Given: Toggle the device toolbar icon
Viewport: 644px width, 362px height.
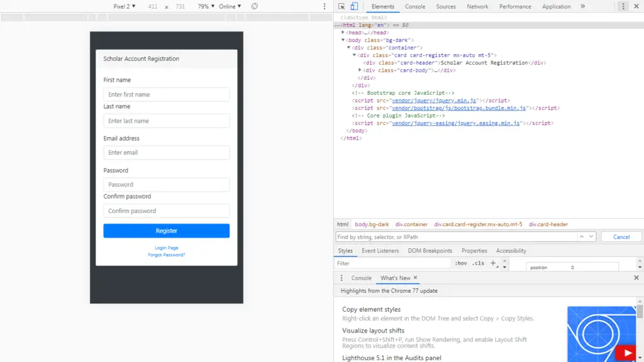Looking at the screenshot, I should [x=353, y=6].
